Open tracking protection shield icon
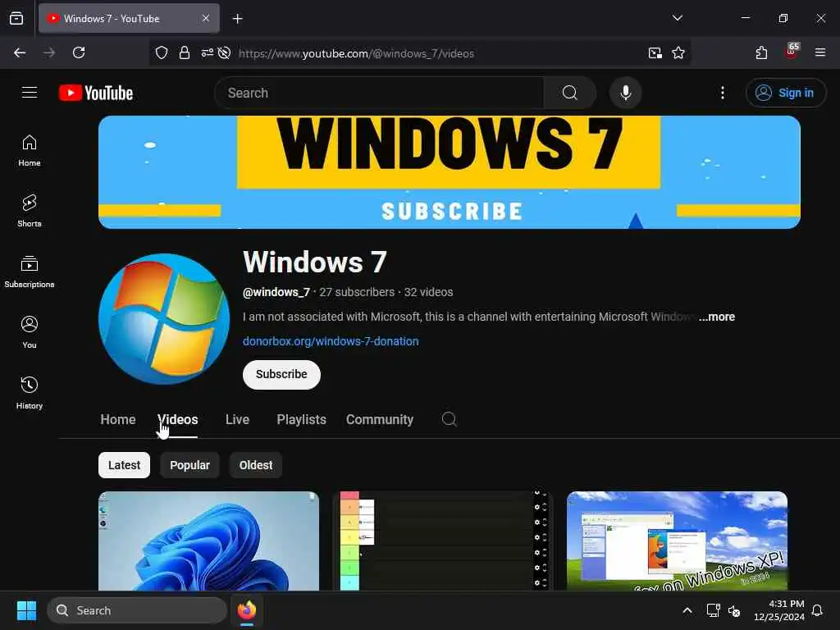 (162, 52)
